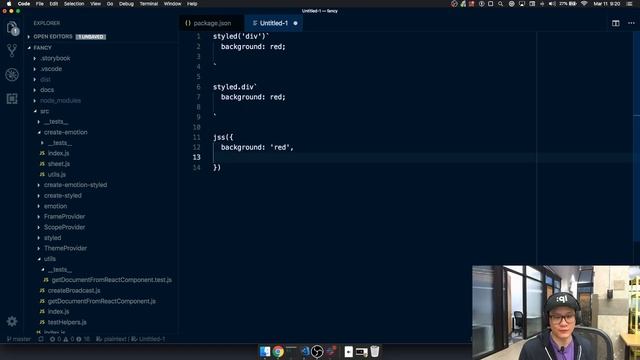640x360 pixels.
Task: Open the Terminal menu
Action: [149, 4]
